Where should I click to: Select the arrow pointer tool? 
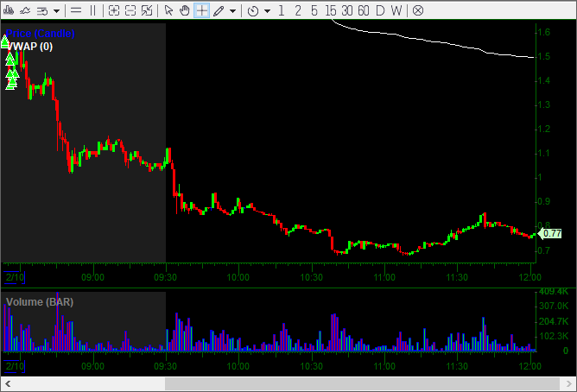coord(168,10)
